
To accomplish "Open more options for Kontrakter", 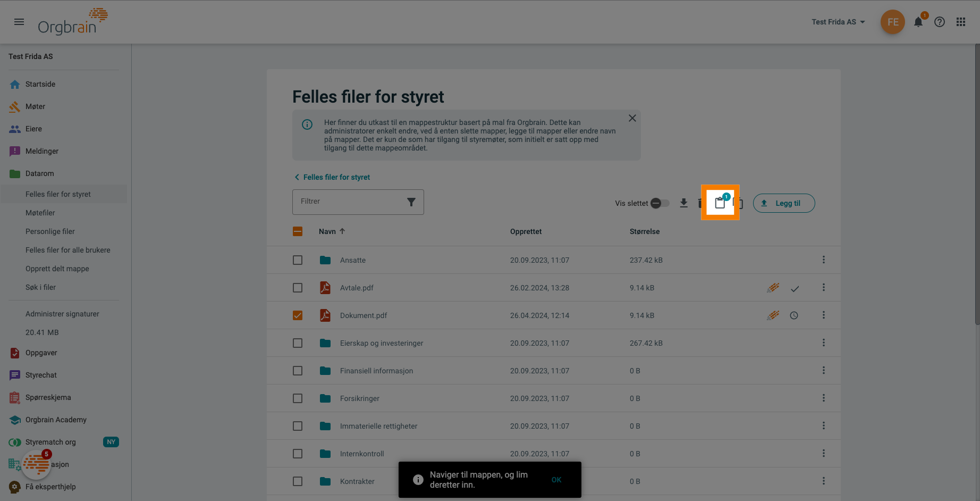I will 824,481.
